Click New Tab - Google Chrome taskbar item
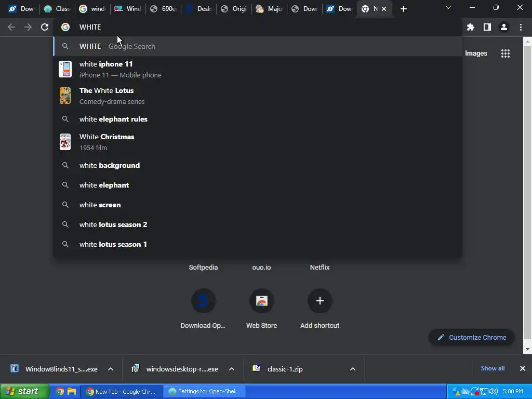The image size is (532, 399). click(122, 392)
